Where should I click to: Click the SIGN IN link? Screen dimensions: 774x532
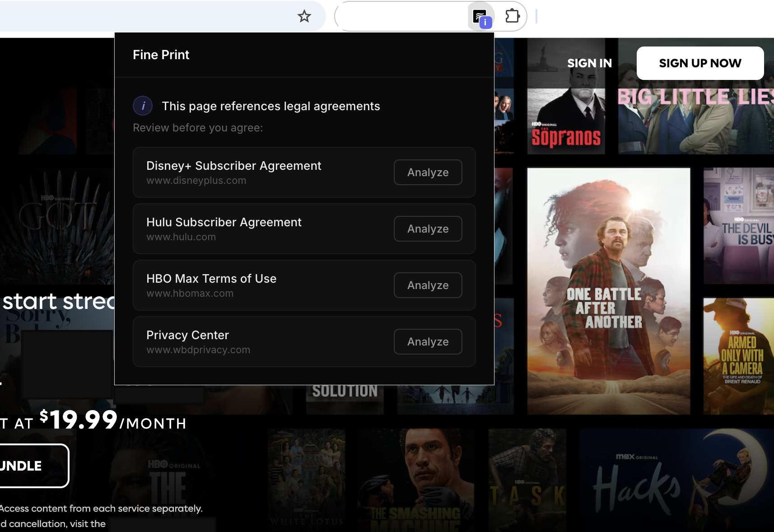point(589,63)
